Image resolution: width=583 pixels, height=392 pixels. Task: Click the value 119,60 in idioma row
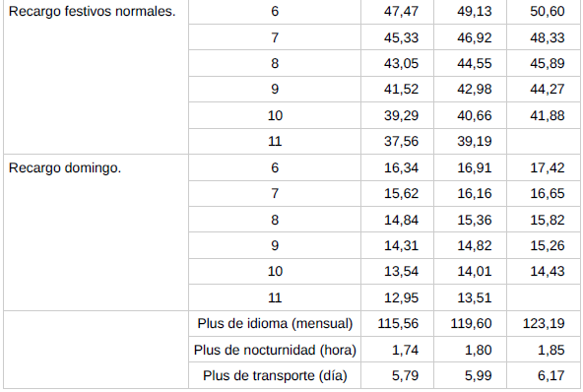pyautogui.click(x=471, y=324)
